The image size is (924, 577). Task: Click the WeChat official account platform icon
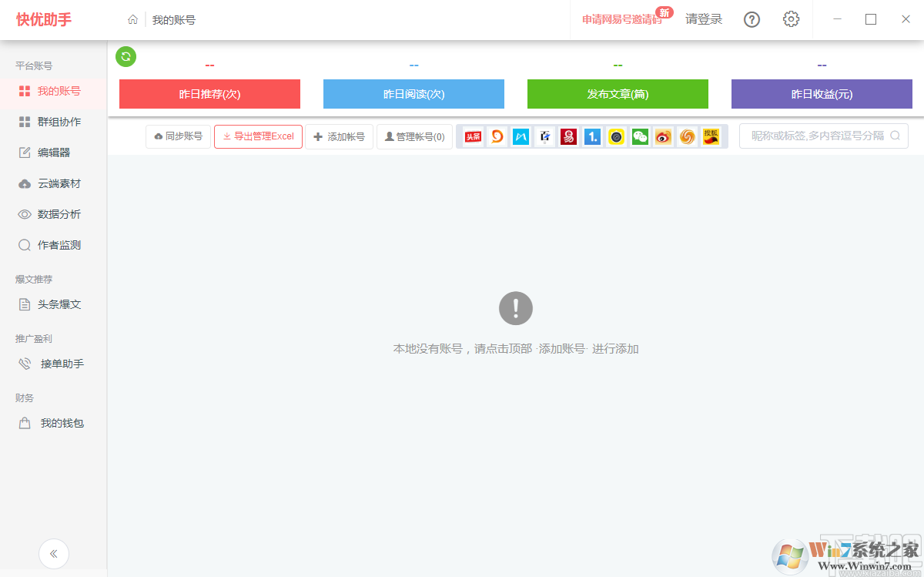(x=639, y=136)
